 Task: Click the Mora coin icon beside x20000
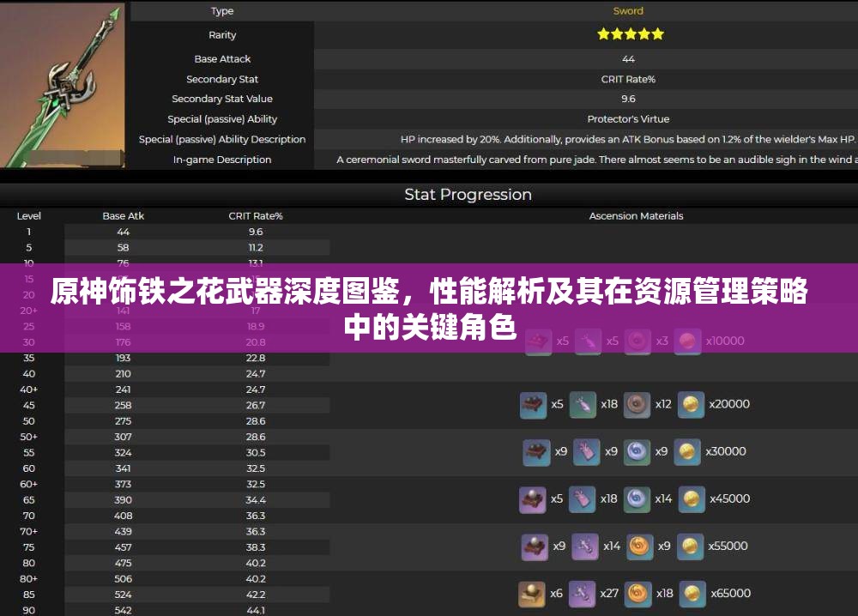pyautogui.click(x=691, y=405)
